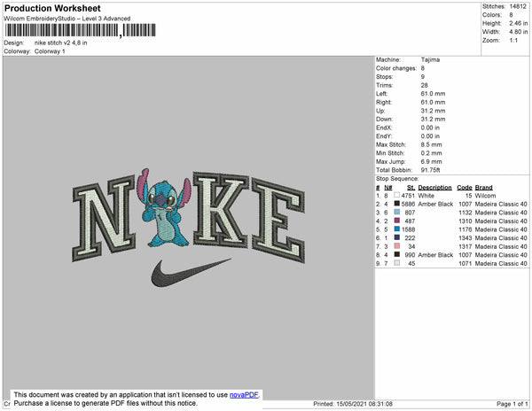
Task: Click the 'Colorway 1' value
Action: [x=50, y=51]
